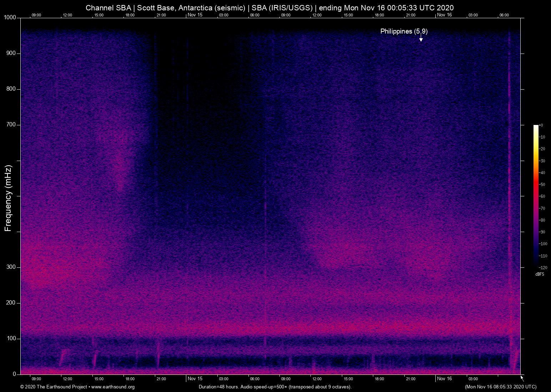Click Nov 15 label on bottom time axis
Screen dimensions: 551x392
[195, 379]
